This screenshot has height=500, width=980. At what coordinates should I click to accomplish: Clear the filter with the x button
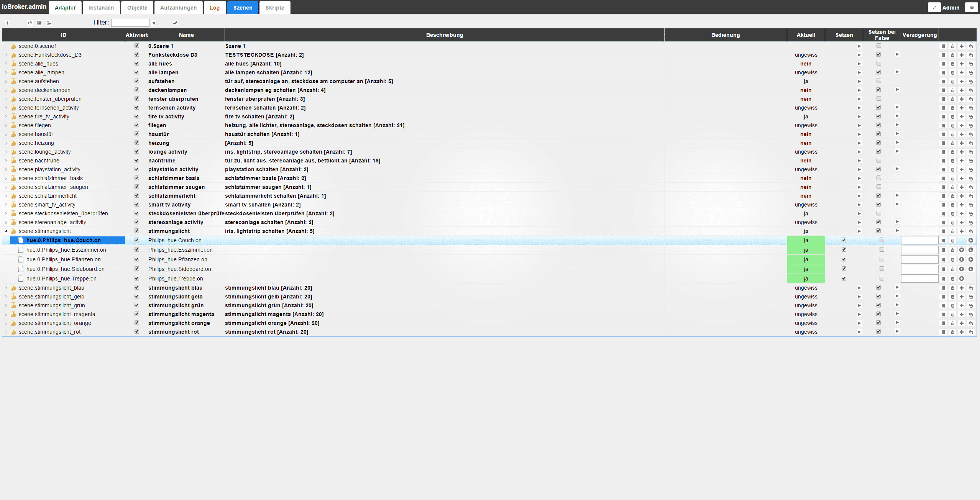point(154,23)
